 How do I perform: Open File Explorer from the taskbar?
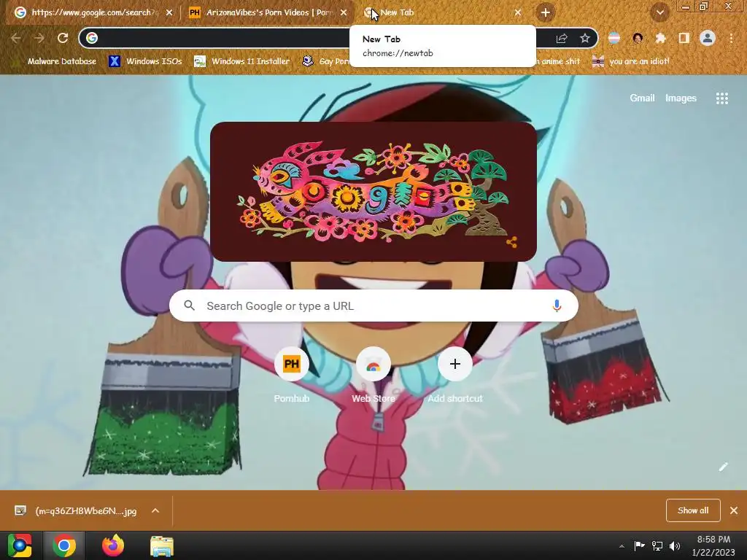tap(162, 545)
